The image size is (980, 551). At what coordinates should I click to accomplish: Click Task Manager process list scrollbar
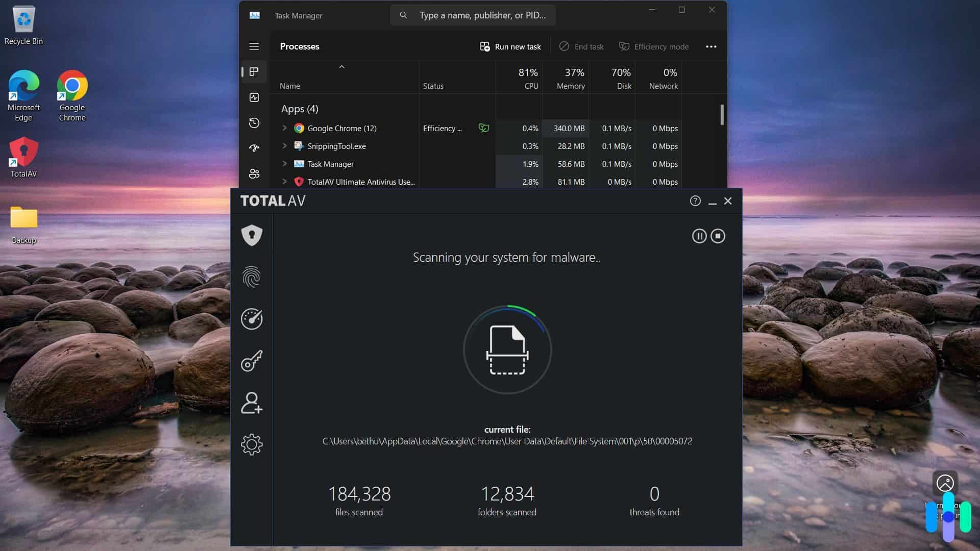pos(722,115)
